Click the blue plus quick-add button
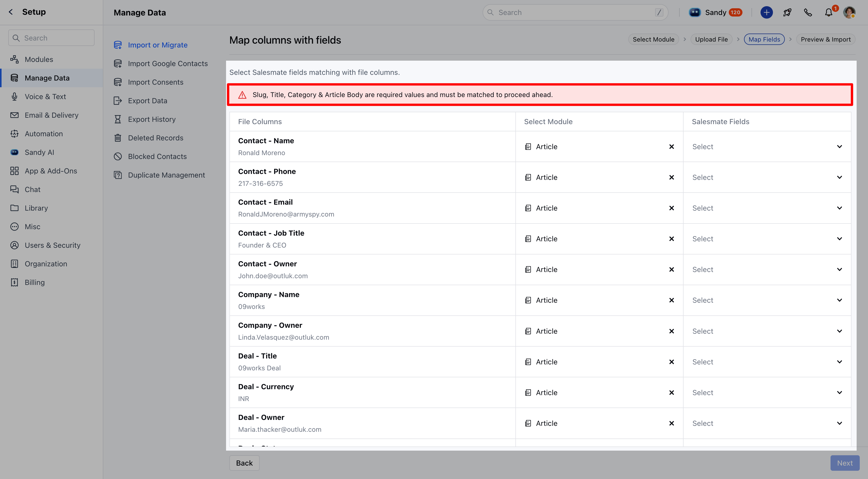The image size is (868, 479). pyautogui.click(x=766, y=12)
